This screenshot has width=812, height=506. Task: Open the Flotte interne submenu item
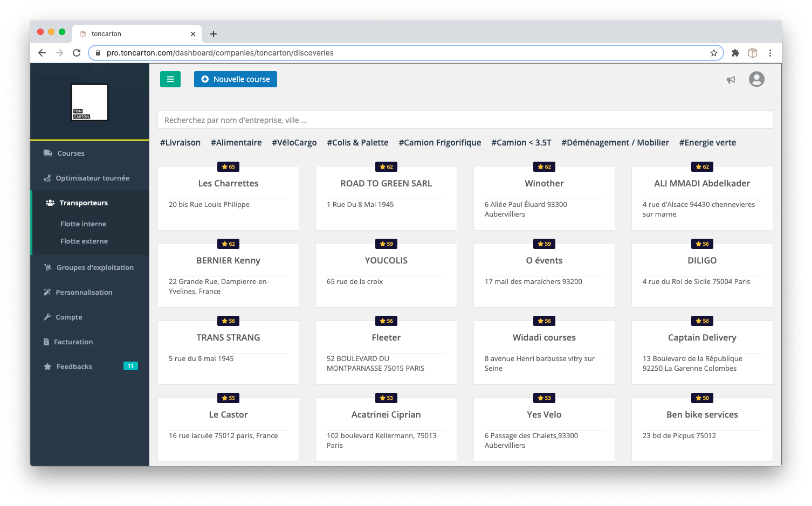(83, 224)
